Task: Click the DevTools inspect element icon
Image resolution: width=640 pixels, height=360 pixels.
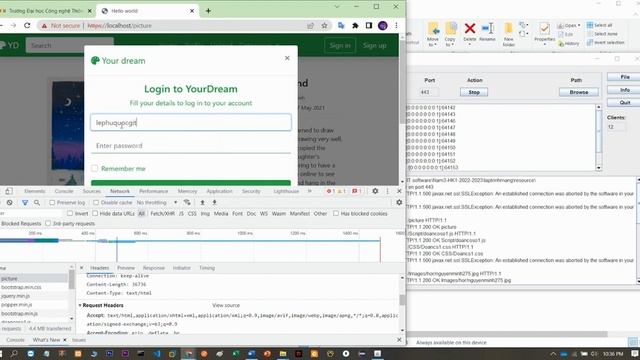Action: [9, 191]
